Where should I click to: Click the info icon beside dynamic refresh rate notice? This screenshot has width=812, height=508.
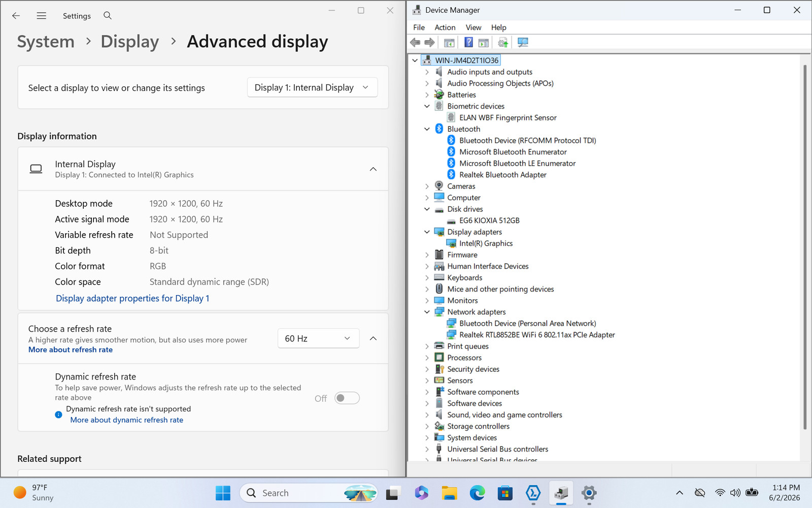click(x=58, y=415)
